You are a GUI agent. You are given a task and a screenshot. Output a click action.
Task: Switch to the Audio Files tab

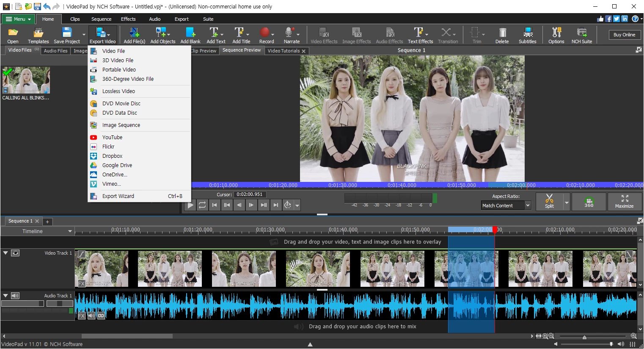tap(55, 50)
